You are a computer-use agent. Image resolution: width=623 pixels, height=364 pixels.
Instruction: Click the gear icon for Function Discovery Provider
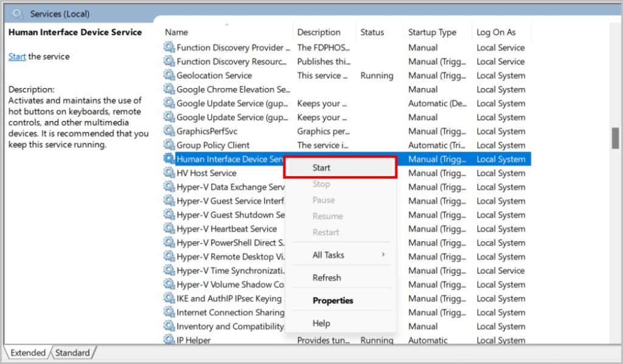(x=169, y=47)
